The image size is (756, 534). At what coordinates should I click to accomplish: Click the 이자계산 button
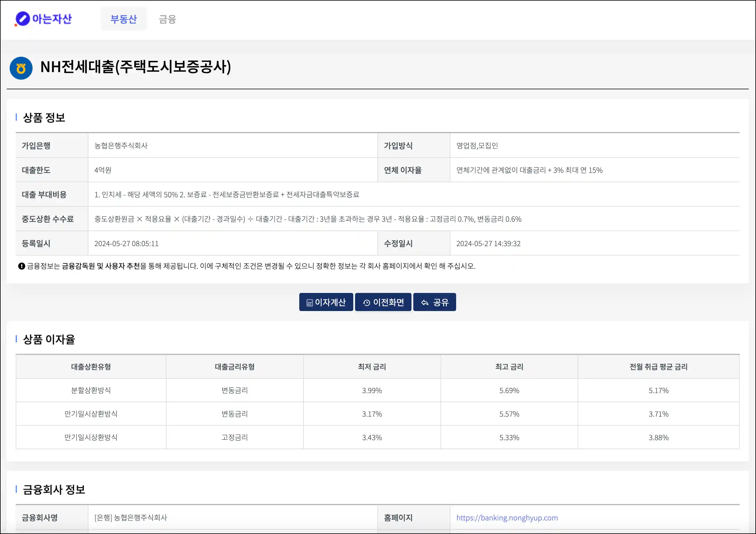tap(326, 302)
